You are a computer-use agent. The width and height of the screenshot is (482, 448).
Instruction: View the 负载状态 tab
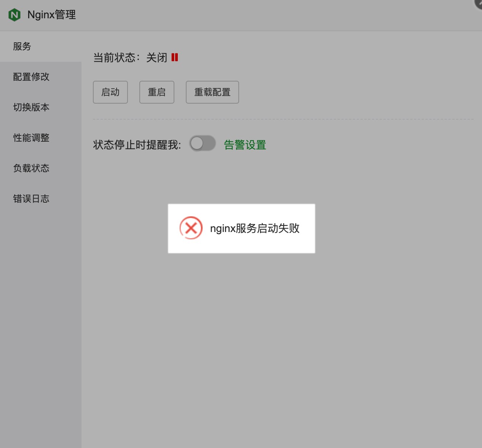41,168
